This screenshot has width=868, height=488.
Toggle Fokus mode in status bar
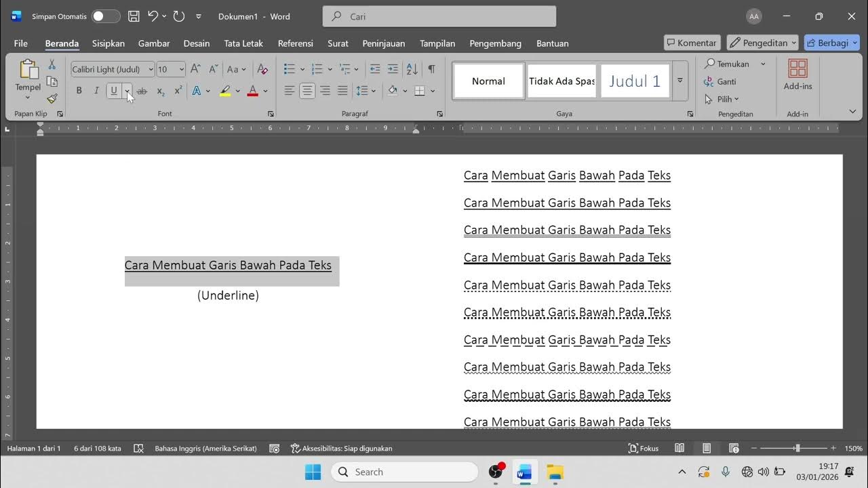point(644,449)
